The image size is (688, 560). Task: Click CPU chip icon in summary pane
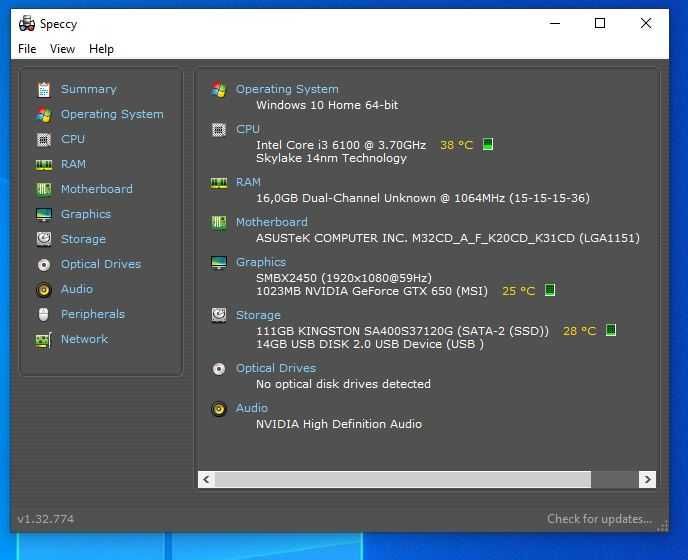219,130
